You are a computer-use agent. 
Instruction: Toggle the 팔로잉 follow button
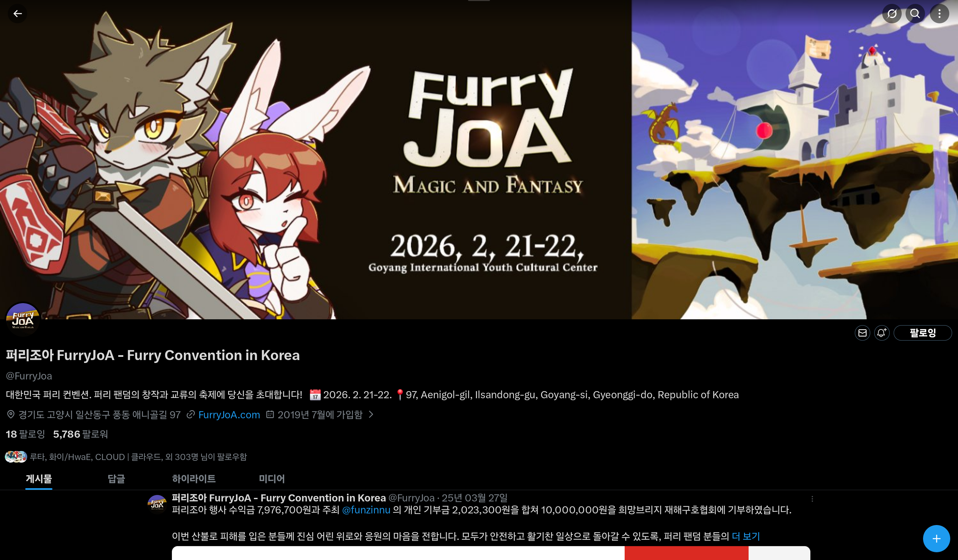pyautogui.click(x=923, y=333)
